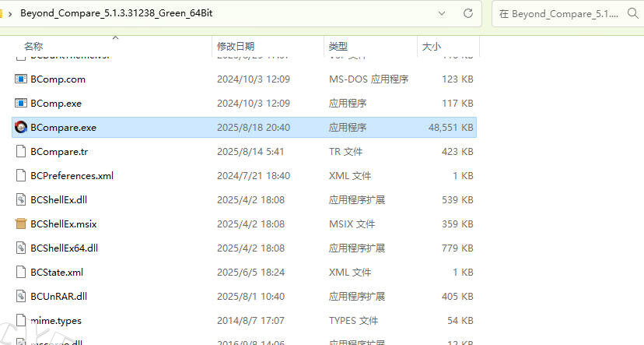Screen dimensions: 644x345
Task: Click the BCUnRAR.dll file icon
Action: 20,297
